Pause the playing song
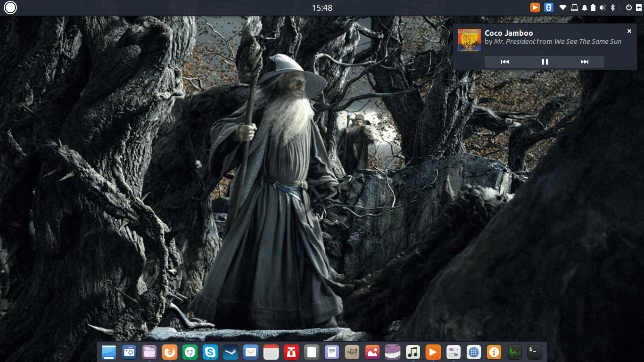This screenshot has height=362, width=644. [545, 62]
